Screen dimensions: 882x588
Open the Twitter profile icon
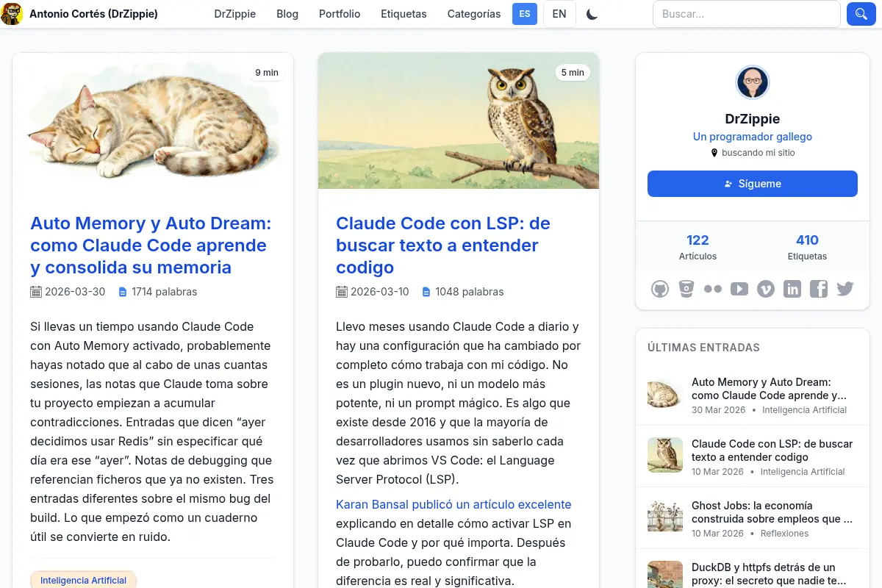pyautogui.click(x=845, y=289)
